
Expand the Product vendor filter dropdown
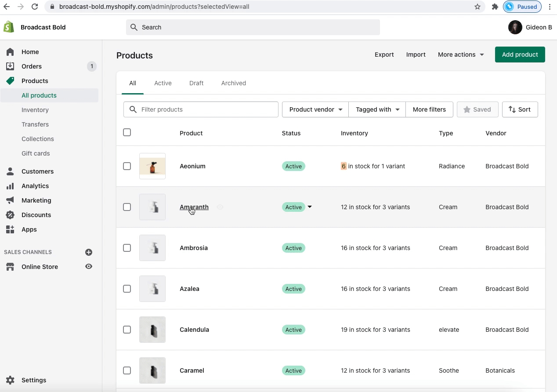(315, 109)
